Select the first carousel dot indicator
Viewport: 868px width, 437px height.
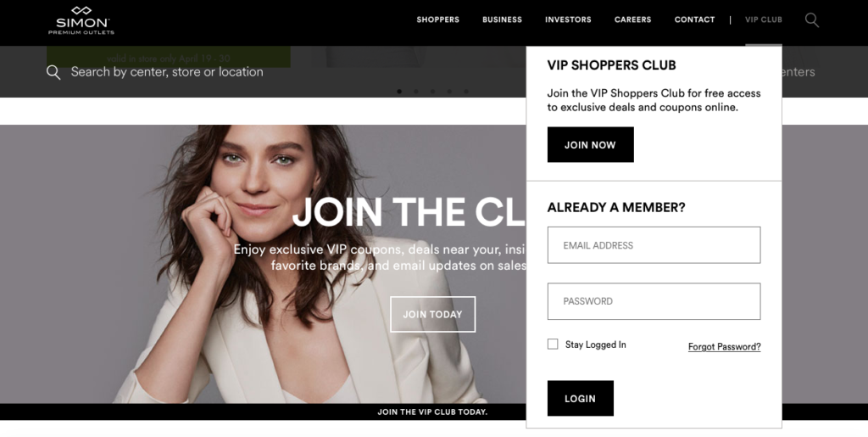[x=399, y=92]
